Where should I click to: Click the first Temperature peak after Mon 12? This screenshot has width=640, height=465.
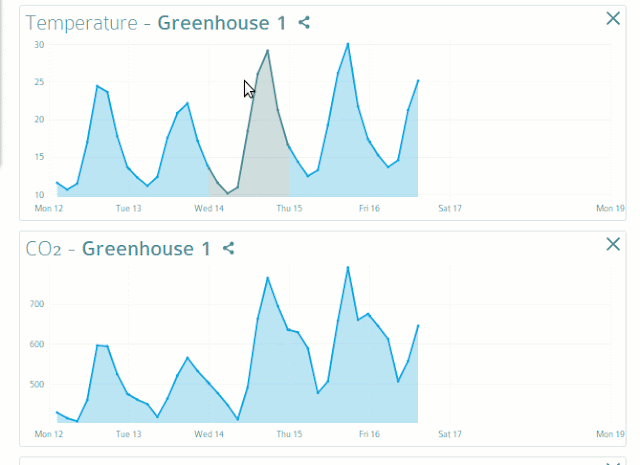[x=97, y=86]
